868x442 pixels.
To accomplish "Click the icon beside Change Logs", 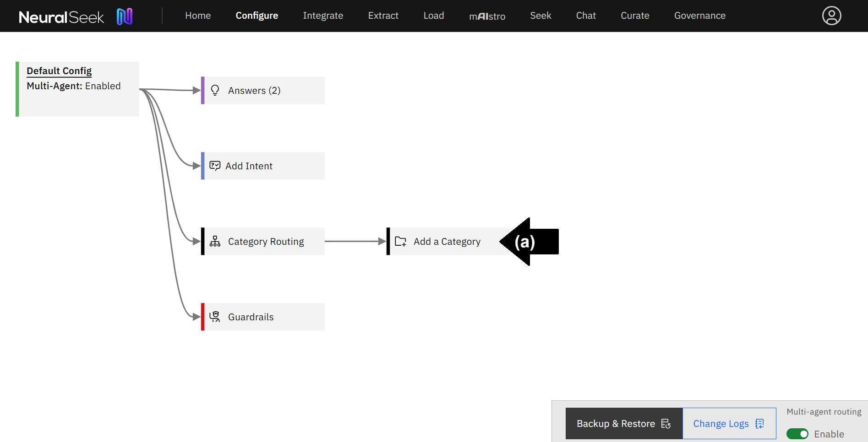I will point(759,424).
